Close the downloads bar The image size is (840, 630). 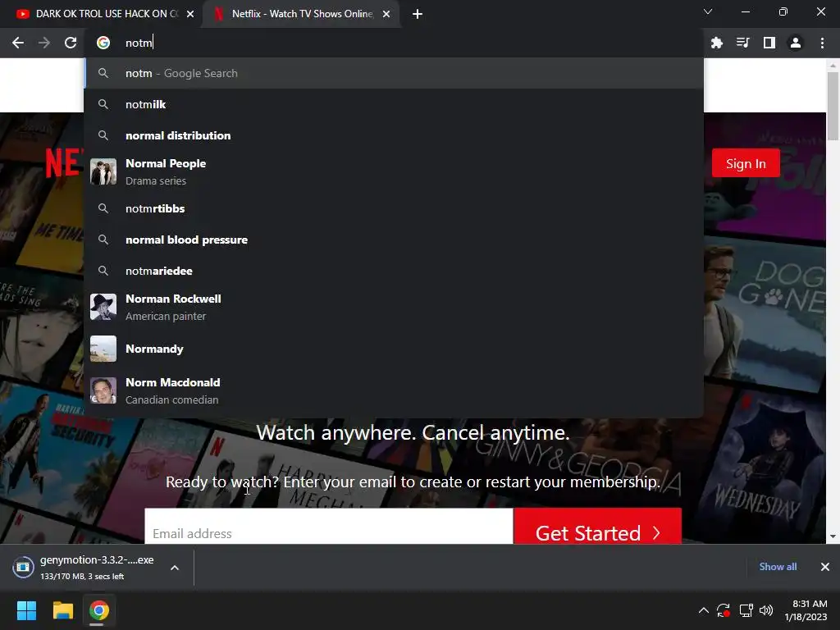(x=825, y=566)
